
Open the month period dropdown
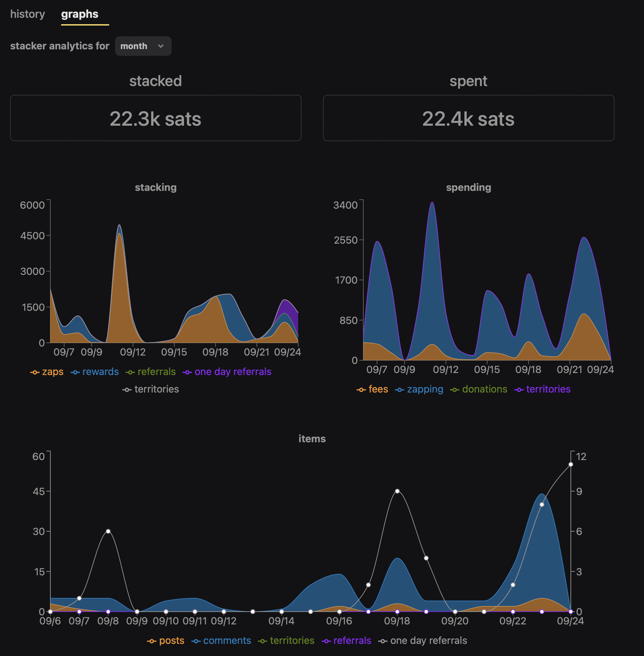143,46
